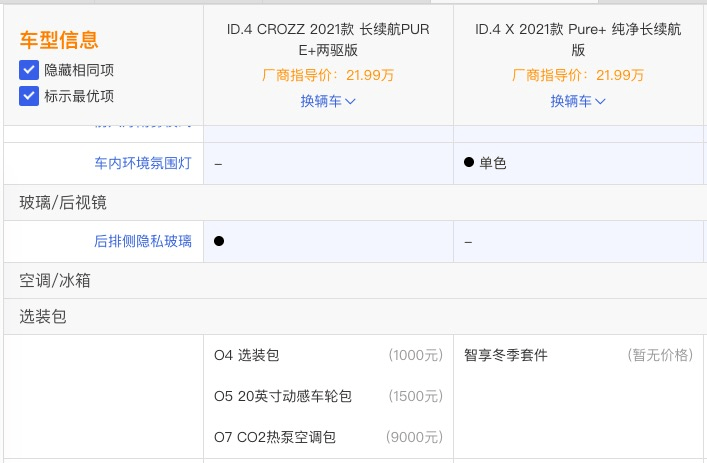707x463 pixels.
Task: Click the 单色 ambient light indicator dot
Action: (469, 162)
